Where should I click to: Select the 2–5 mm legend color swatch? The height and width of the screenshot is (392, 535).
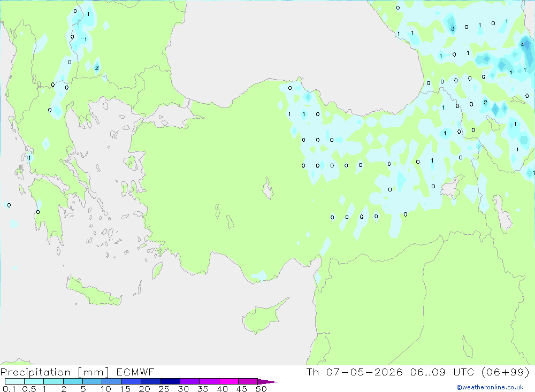pos(73,381)
